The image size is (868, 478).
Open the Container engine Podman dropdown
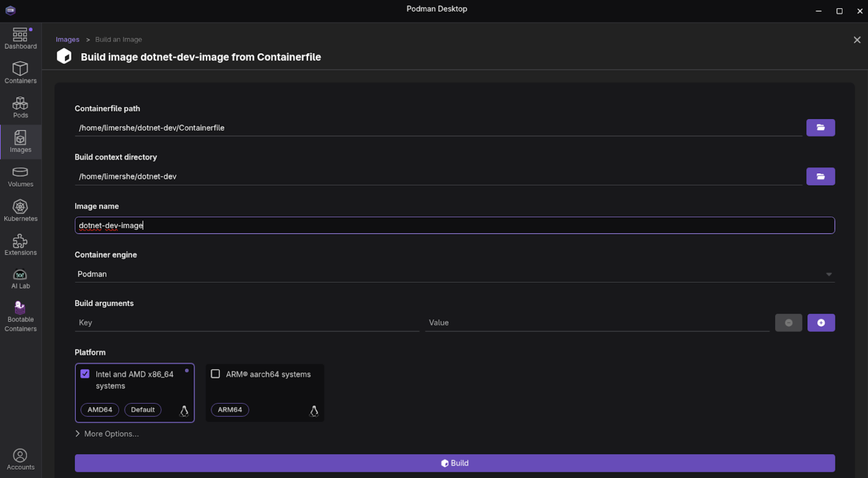pyautogui.click(x=454, y=274)
